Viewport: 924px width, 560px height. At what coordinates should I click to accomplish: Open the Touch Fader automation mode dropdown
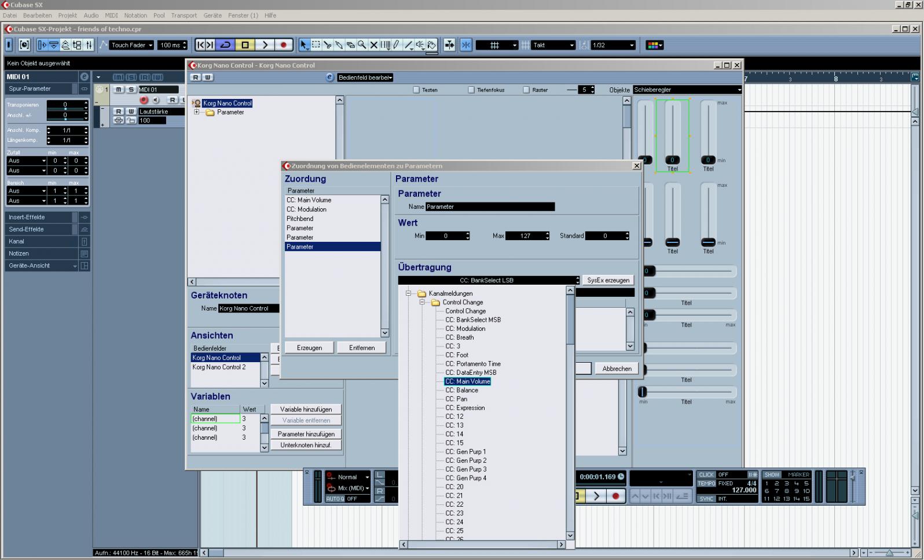132,45
